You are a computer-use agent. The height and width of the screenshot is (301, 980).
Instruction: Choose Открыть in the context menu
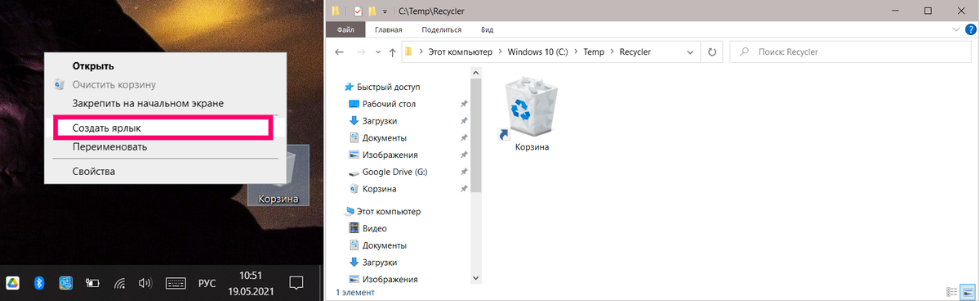click(92, 66)
